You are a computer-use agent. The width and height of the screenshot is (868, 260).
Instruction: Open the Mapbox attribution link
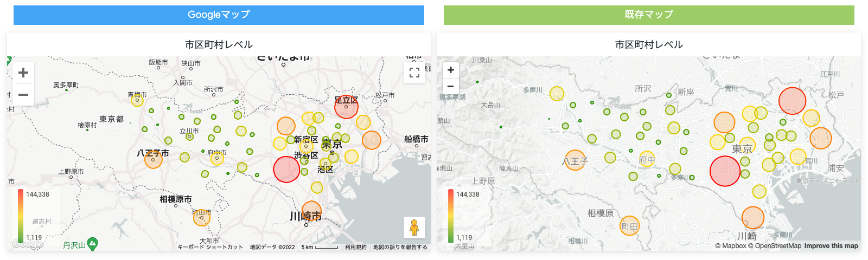(731, 246)
